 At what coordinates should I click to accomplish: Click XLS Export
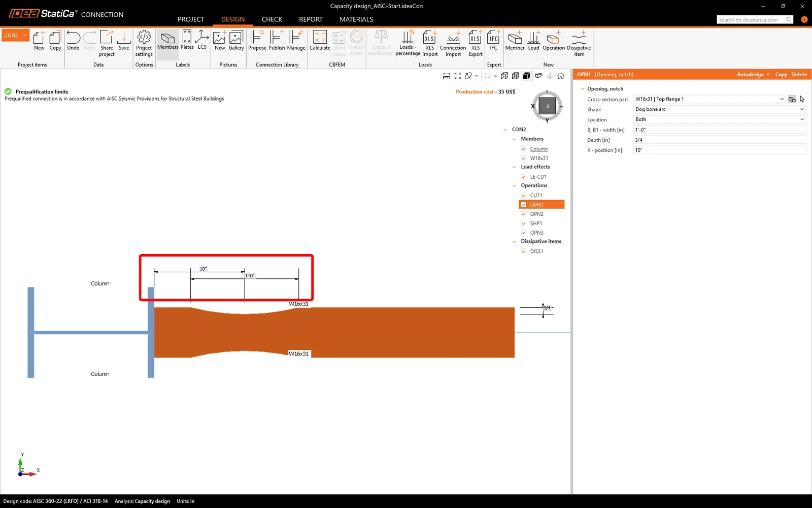(476, 43)
